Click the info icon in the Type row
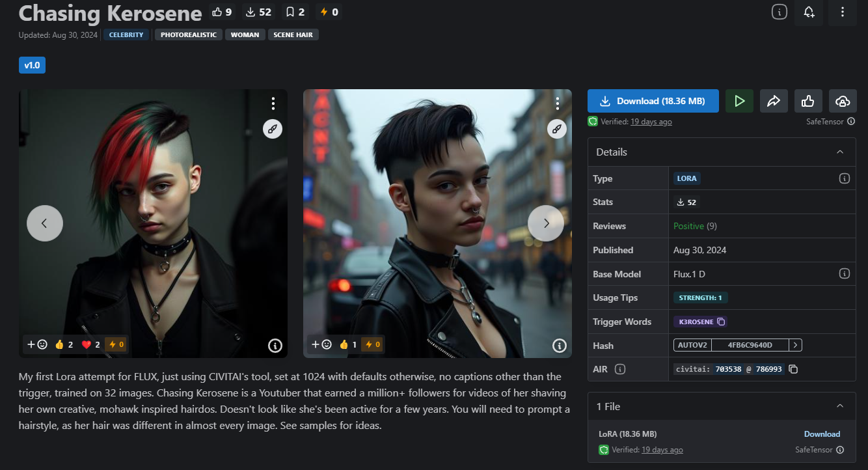 tap(844, 178)
